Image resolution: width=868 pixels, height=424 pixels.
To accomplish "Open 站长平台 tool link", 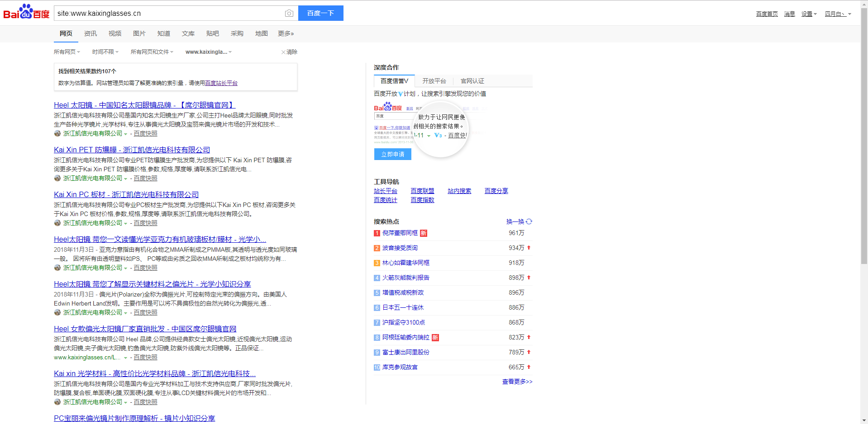I will 386,191.
